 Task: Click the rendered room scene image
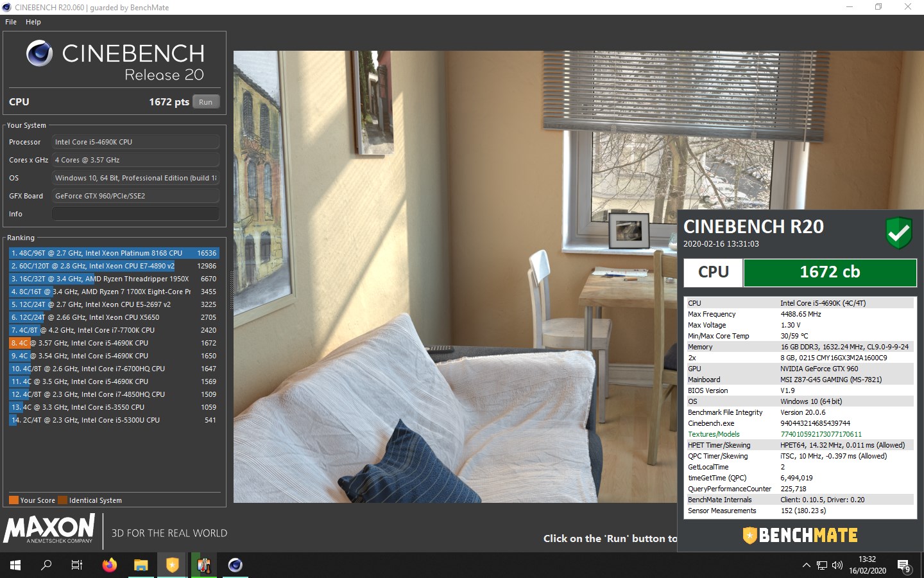(x=455, y=276)
